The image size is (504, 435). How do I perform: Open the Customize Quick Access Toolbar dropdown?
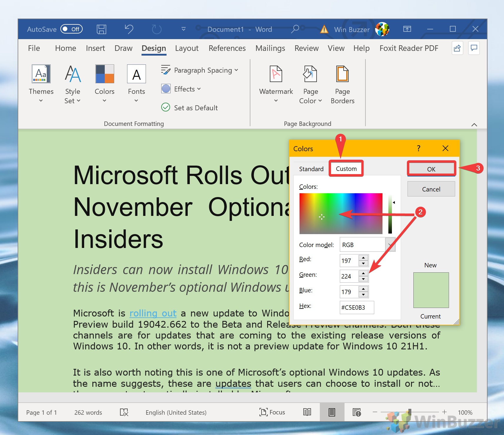click(x=184, y=29)
